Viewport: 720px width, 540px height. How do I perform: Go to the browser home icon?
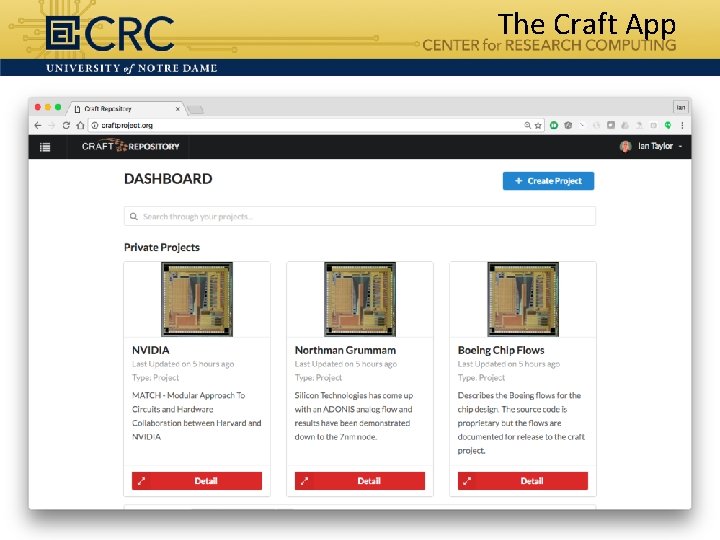(80, 125)
